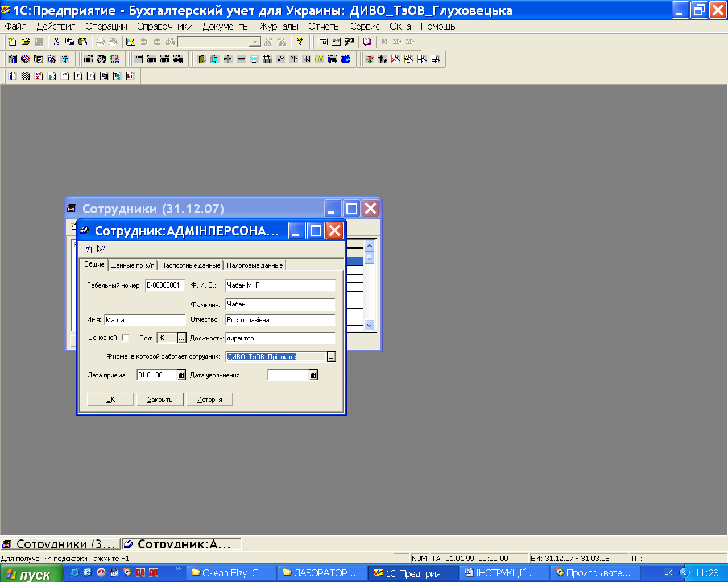Image resolution: width=728 pixels, height=582 pixels.
Task: Click the OK button in employee dialog
Action: pyautogui.click(x=110, y=400)
